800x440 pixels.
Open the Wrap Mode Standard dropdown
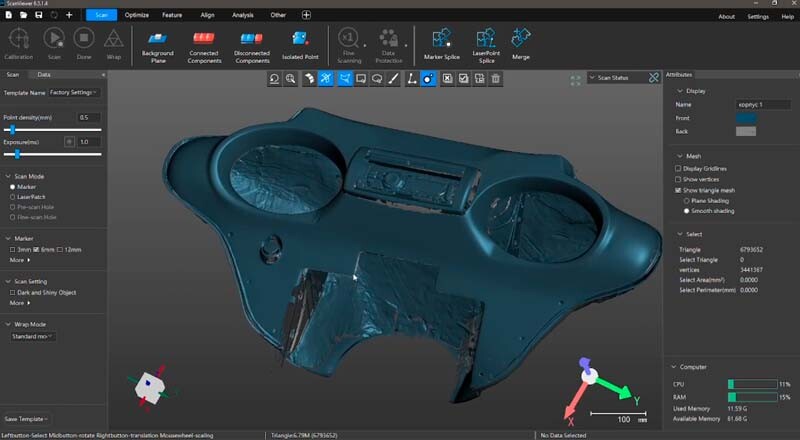point(32,336)
